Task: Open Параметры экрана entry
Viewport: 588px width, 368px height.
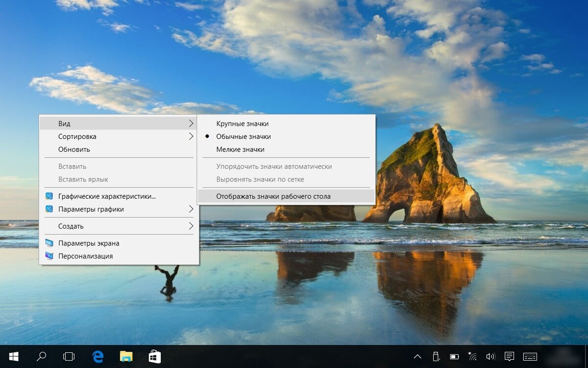Action: click(119, 243)
